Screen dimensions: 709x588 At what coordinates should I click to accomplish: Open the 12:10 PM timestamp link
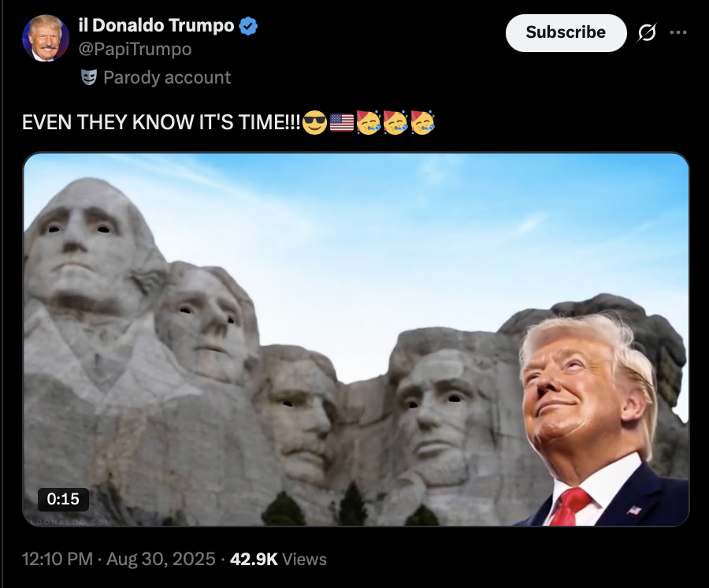(x=58, y=559)
